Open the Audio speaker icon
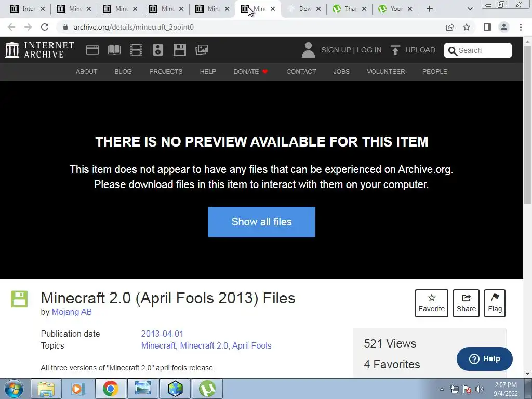The height and width of the screenshot is (399, 532). [158, 50]
